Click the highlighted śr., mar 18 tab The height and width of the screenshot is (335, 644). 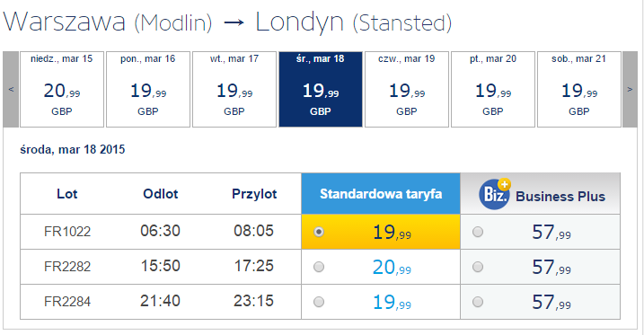point(321,89)
